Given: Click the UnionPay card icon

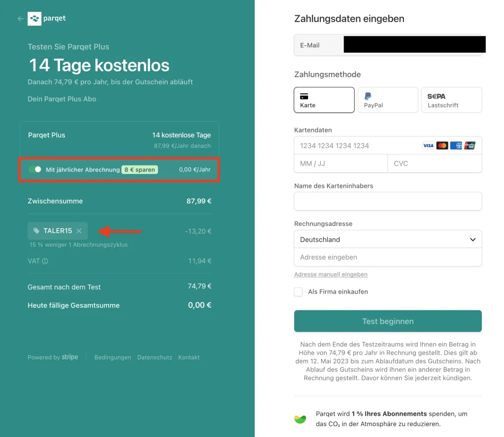Looking at the screenshot, I should pos(470,146).
